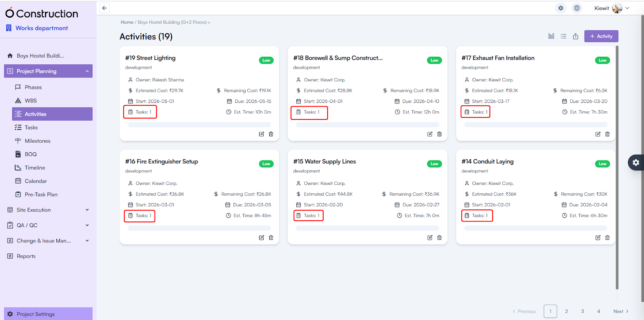Select BOQ from the sidebar
Viewport: 644px width, 320px height.
[31, 154]
